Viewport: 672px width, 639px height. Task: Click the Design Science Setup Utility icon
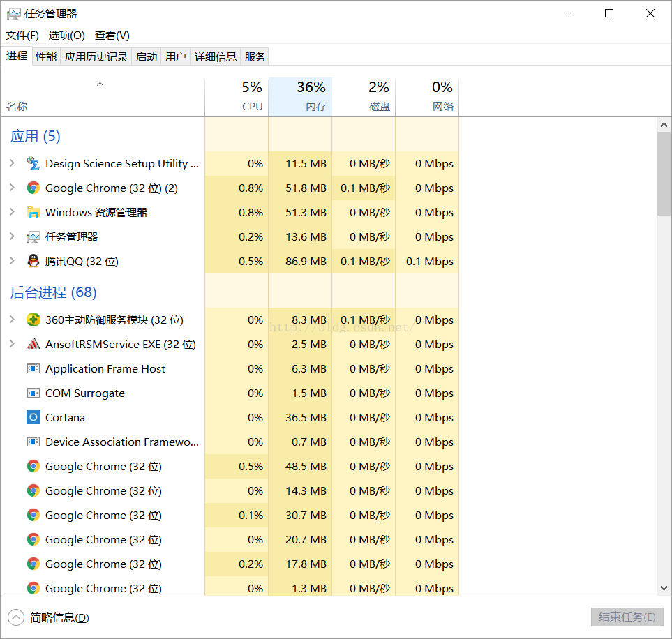coord(33,163)
